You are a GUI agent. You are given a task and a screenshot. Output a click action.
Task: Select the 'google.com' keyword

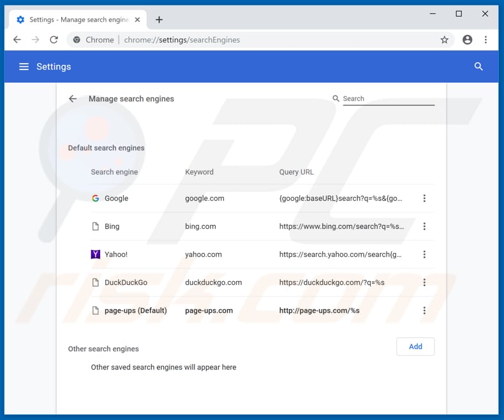click(204, 198)
